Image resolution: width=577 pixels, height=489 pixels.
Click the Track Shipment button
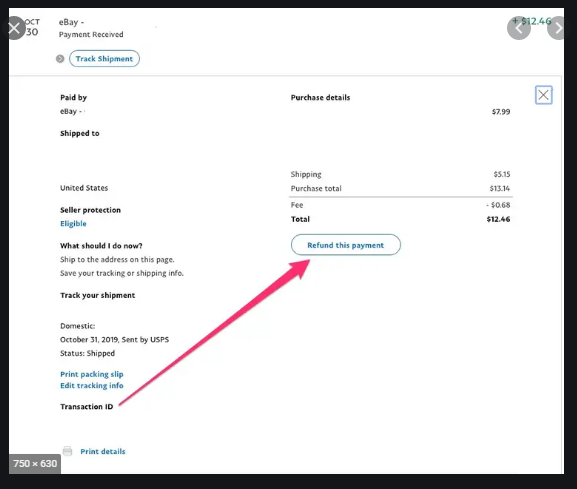coord(104,59)
